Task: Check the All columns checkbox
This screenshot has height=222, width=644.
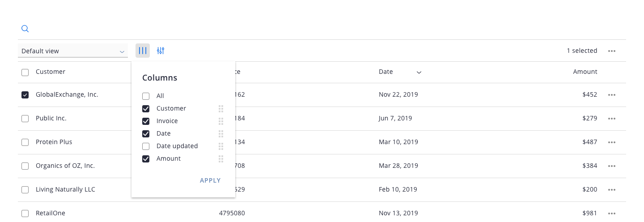Action: pos(146,96)
